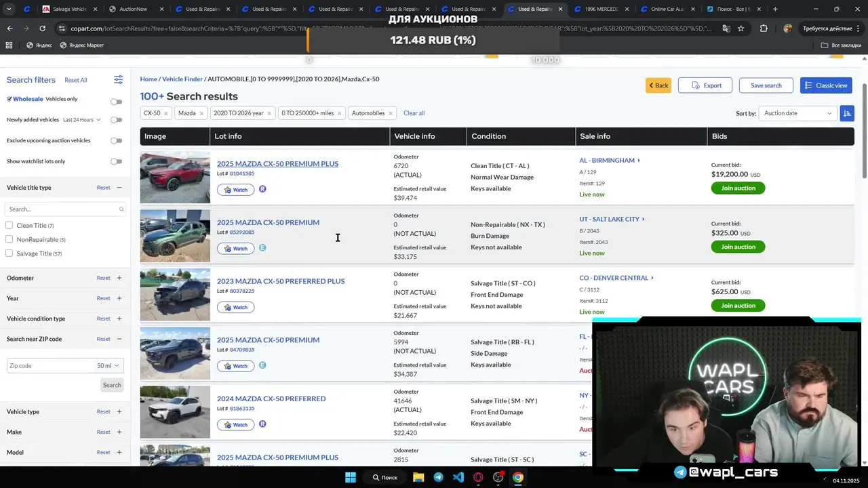Open the Last 24 Hours dropdown
This screenshot has height=488, width=868.
tap(82, 120)
